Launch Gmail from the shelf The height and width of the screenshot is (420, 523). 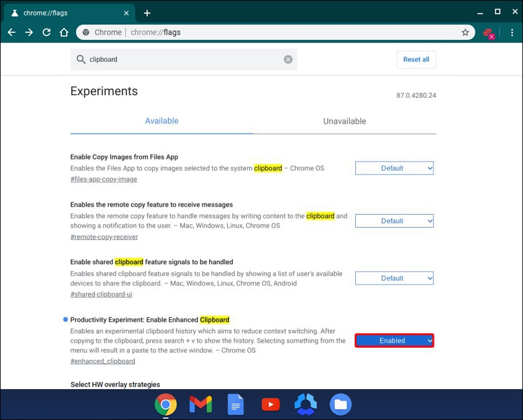201,405
